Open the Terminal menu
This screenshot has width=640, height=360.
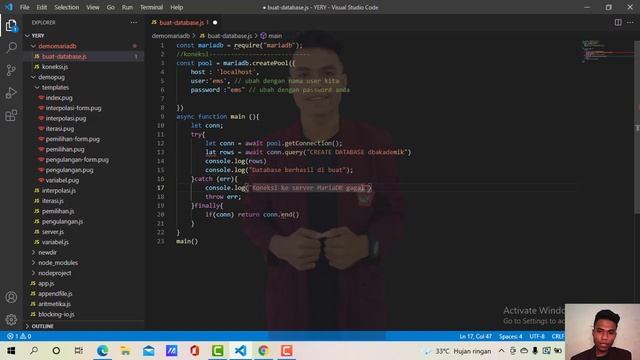151,7
